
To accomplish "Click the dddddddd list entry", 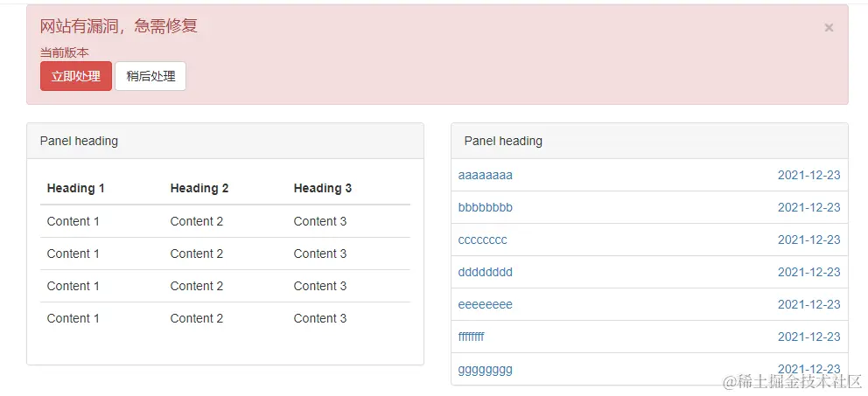I will 486,272.
